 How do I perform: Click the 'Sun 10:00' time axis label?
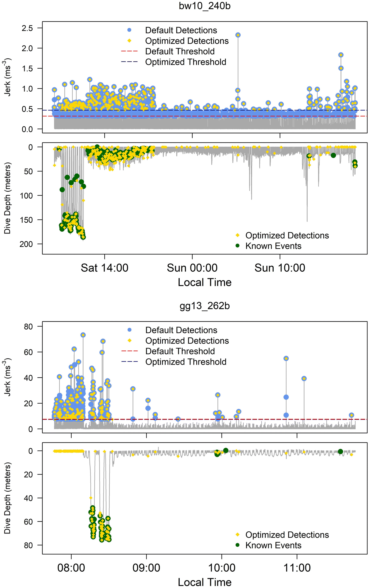280,268
